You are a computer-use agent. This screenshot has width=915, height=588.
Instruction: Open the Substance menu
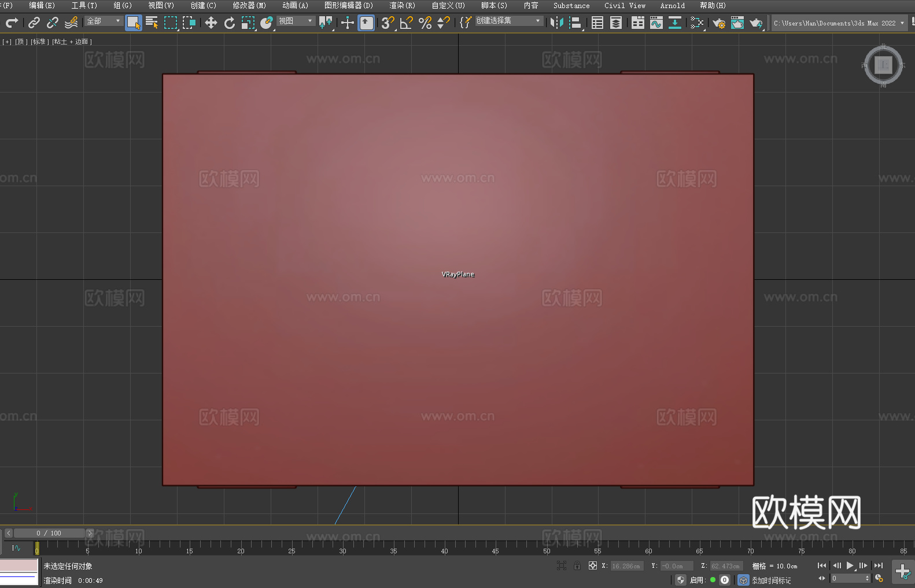571,5
